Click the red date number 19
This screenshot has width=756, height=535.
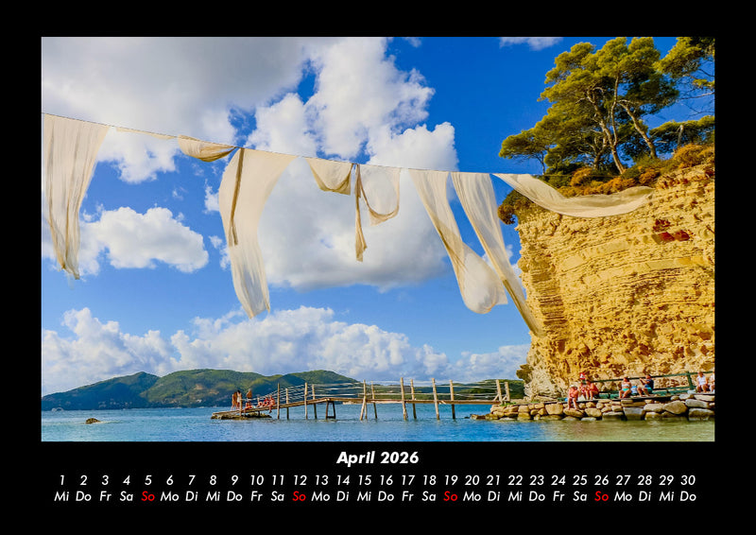pos(451,480)
